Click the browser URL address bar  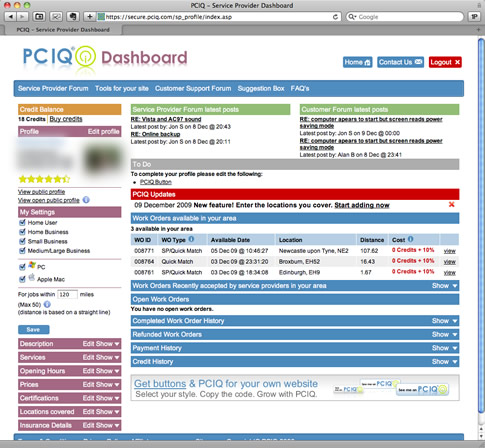tap(219, 17)
